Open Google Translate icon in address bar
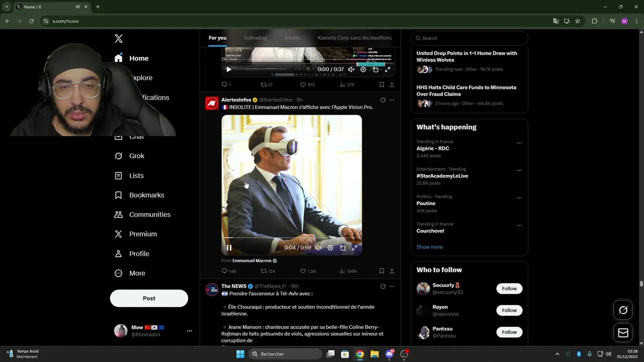The width and height of the screenshot is (644, 362). (x=555, y=21)
